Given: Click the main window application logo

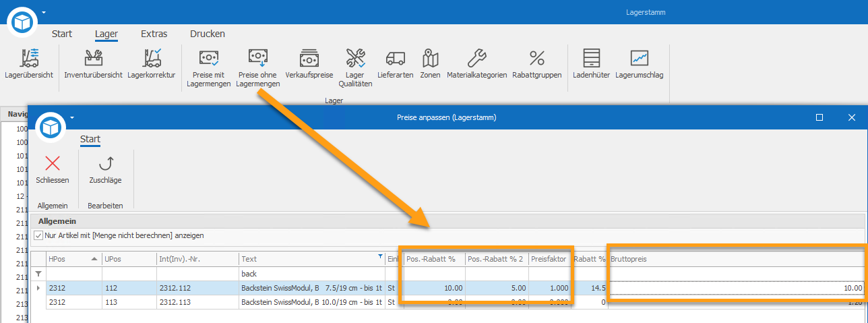Looking at the screenshot, I should tap(22, 22).
